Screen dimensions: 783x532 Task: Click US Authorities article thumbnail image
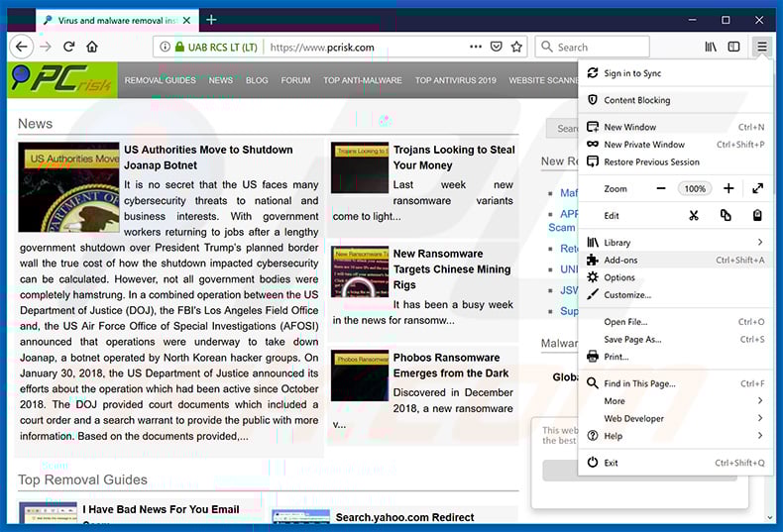69,187
